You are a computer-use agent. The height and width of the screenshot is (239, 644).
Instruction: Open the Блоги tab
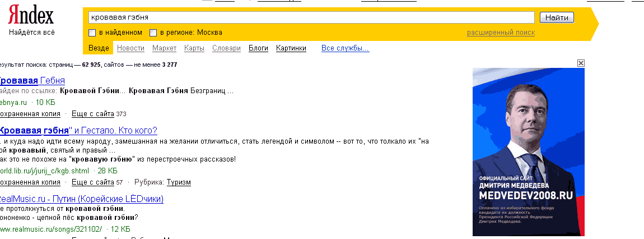click(x=258, y=48)
